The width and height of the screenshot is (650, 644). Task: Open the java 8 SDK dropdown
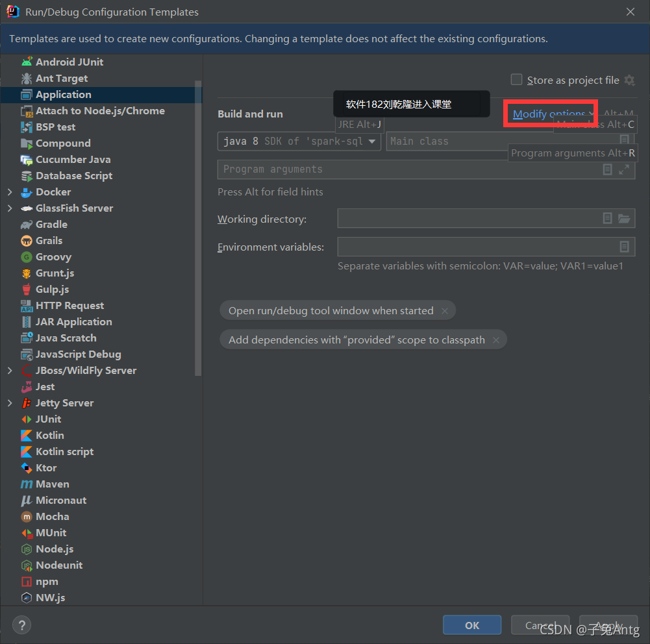299,142
